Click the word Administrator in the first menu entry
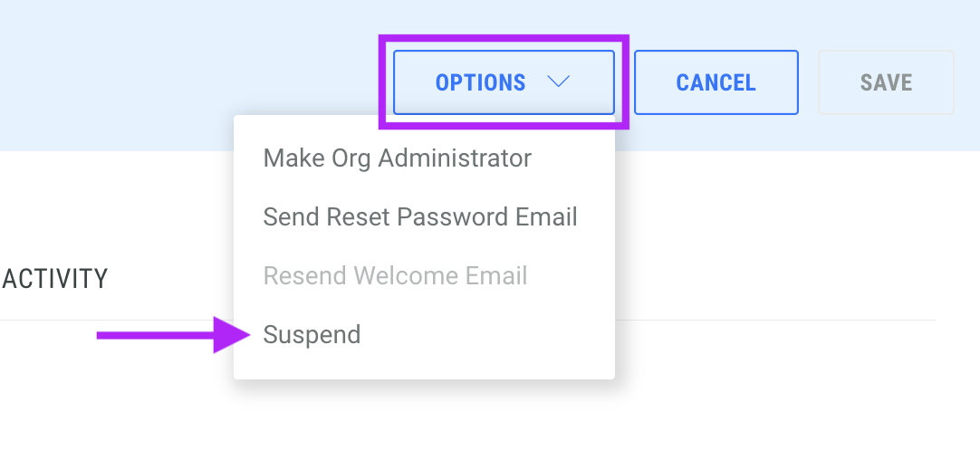980x460 pixels. coord(455,158)
